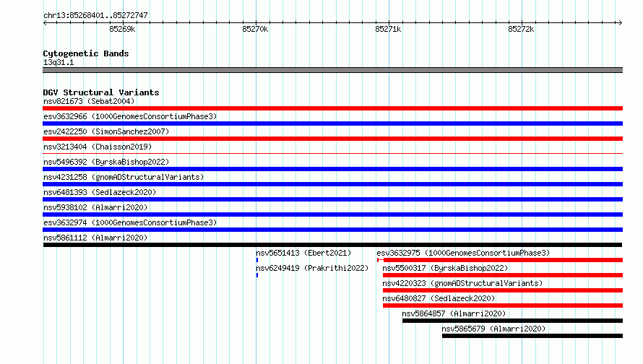Open nsv5500317 (ByrskaBishop2022) label

pyautogui.click(x=445, y=268)
